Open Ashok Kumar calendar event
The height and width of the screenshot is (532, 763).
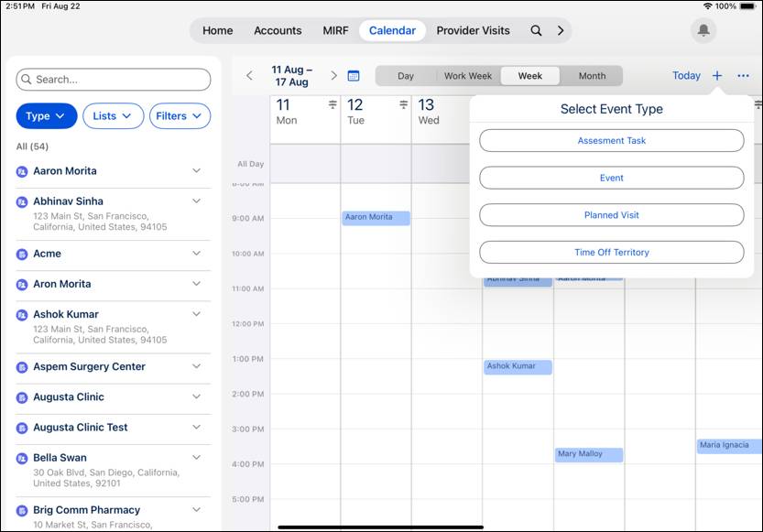pyautogui.click(x=518, y=367)
